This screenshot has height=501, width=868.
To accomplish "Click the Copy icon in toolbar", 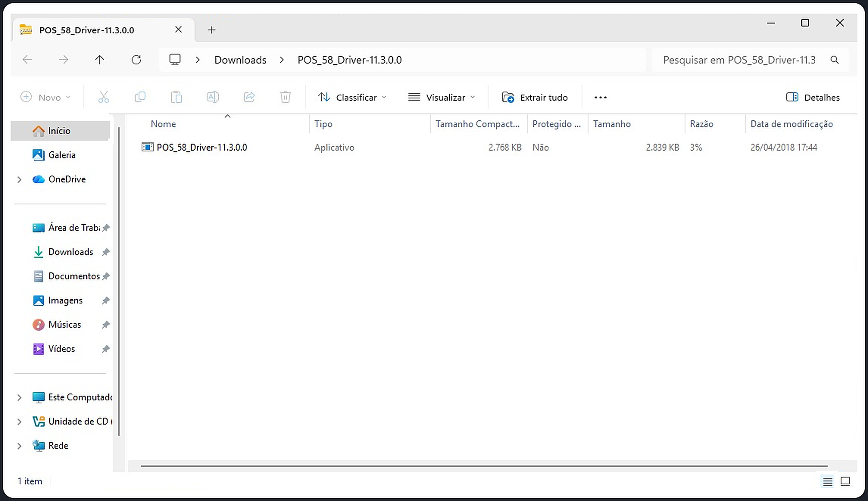I will tap(140, 97).
